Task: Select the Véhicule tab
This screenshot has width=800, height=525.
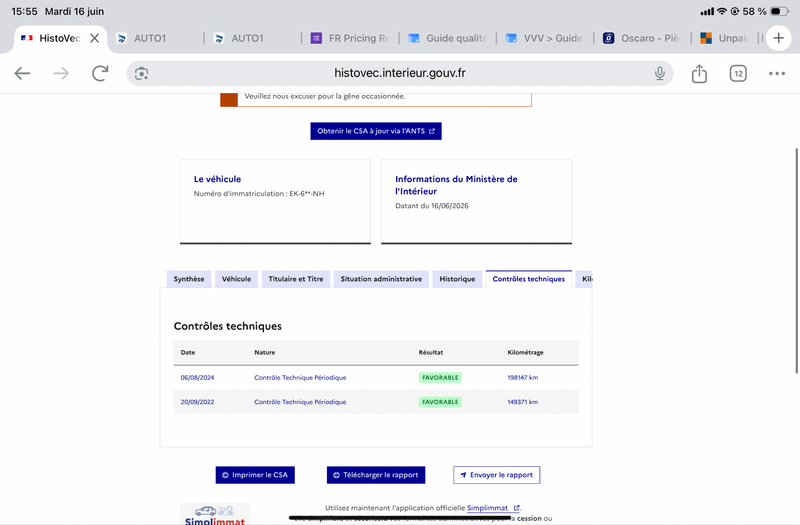Action: coord(236,279)
